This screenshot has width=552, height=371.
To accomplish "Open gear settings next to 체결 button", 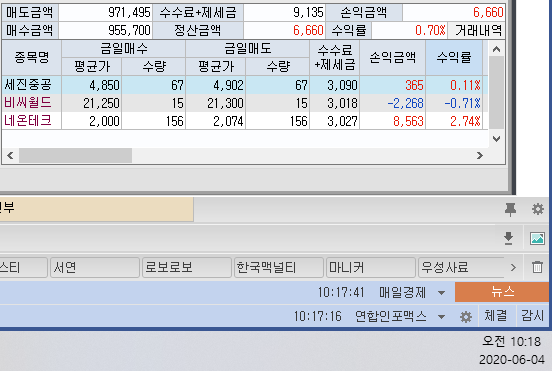I will 466,317.
